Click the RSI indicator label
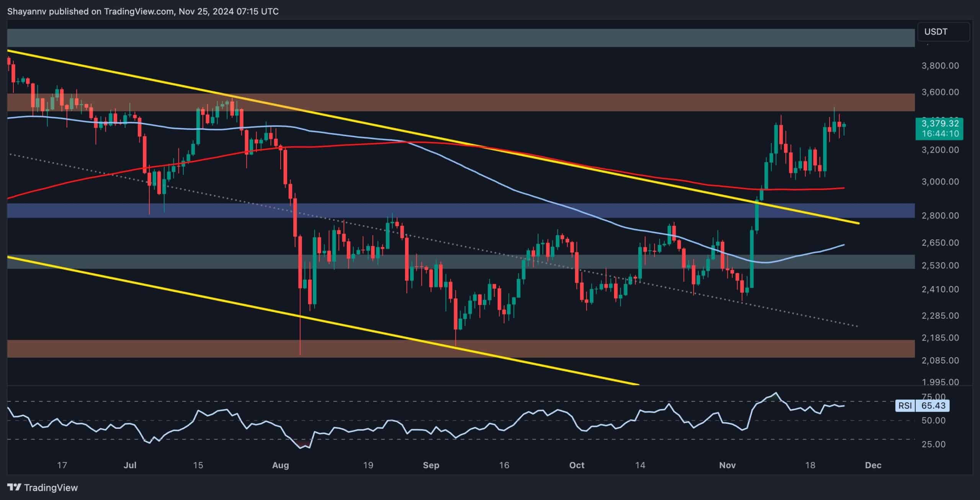 coord(905,406)
